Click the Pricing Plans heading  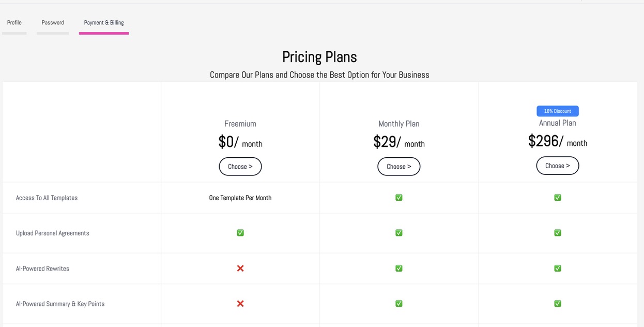319,57
